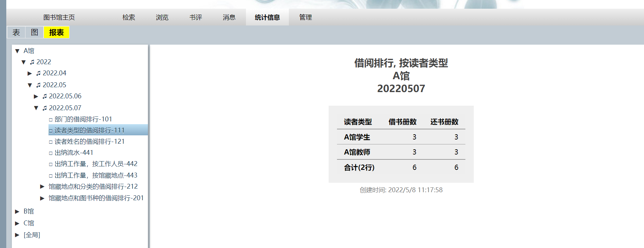Open report 读者类型的借阅排行-111

point(90,130)
